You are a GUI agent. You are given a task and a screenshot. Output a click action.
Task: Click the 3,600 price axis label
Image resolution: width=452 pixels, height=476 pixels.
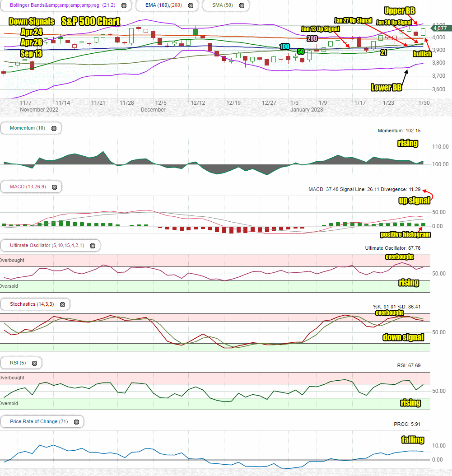tap(438, 89)
